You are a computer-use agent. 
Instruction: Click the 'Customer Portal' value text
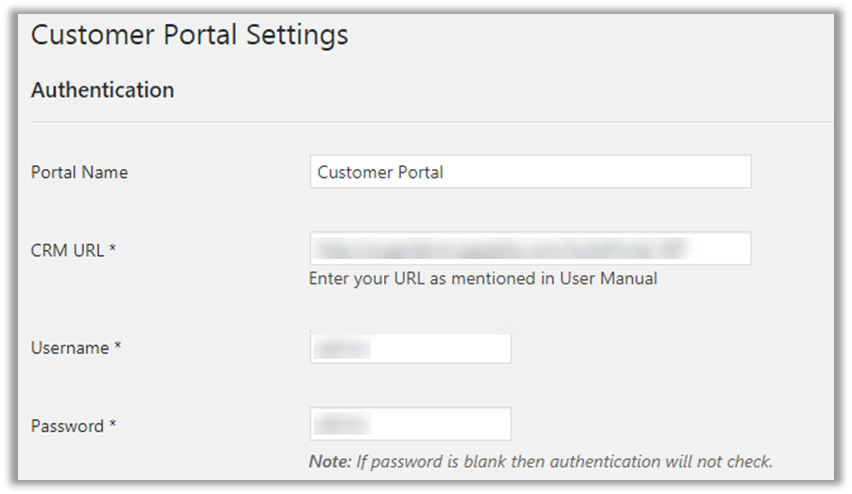[x=380, y=172]
